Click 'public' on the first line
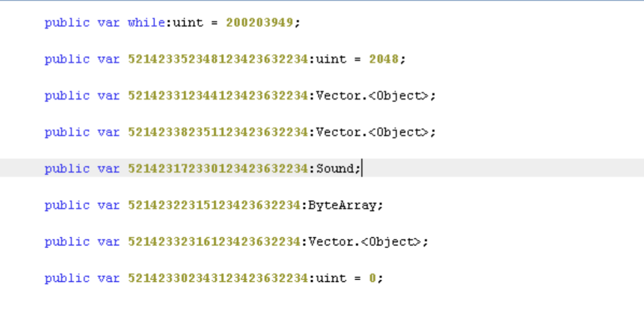Viewport: 644px width, 311px height. (x=67, y=23)
